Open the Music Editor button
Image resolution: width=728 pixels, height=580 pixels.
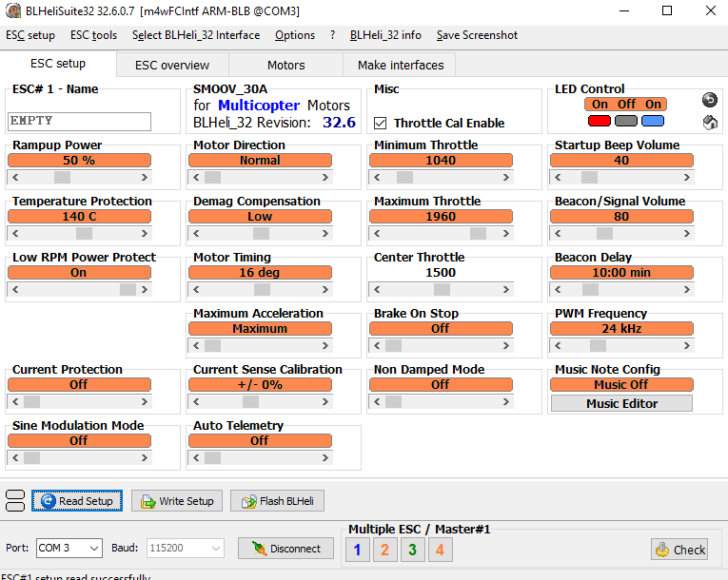(x=621, y=403)
